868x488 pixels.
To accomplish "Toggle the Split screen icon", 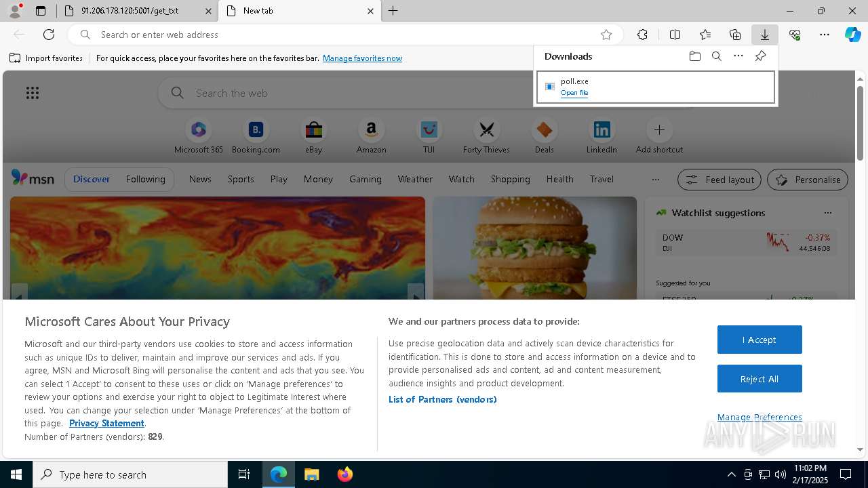I will tap(675, 35).
